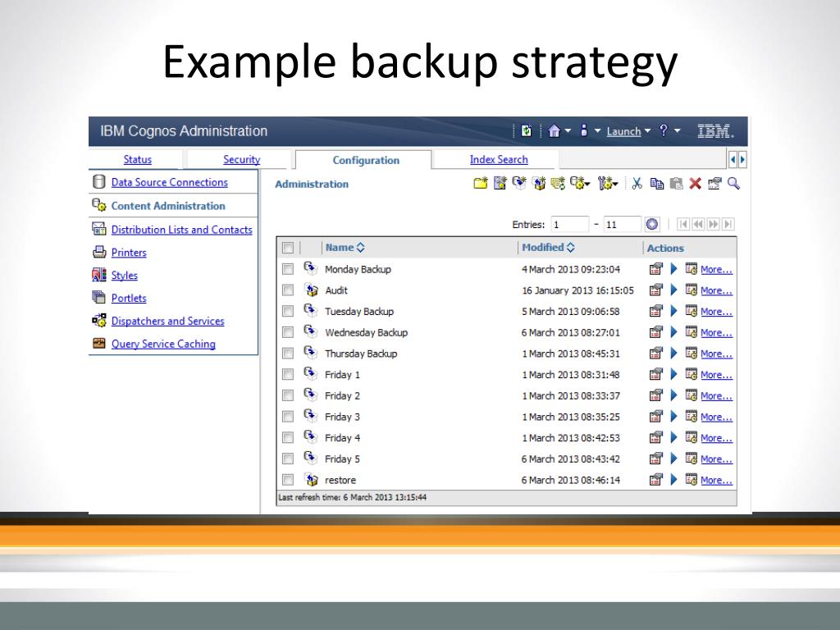Click the Thursday Backup export icon

(x=310, y=353)
